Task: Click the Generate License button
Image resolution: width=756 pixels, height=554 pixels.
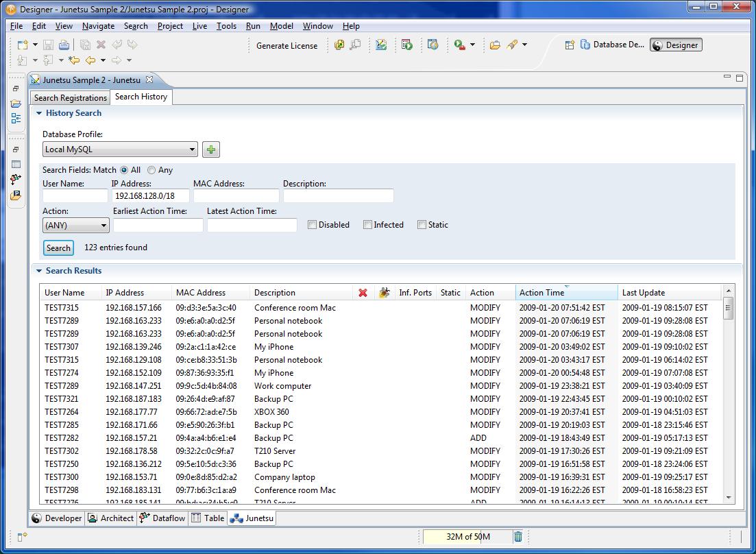Action: pyautogui.click(x=286, y=45)
